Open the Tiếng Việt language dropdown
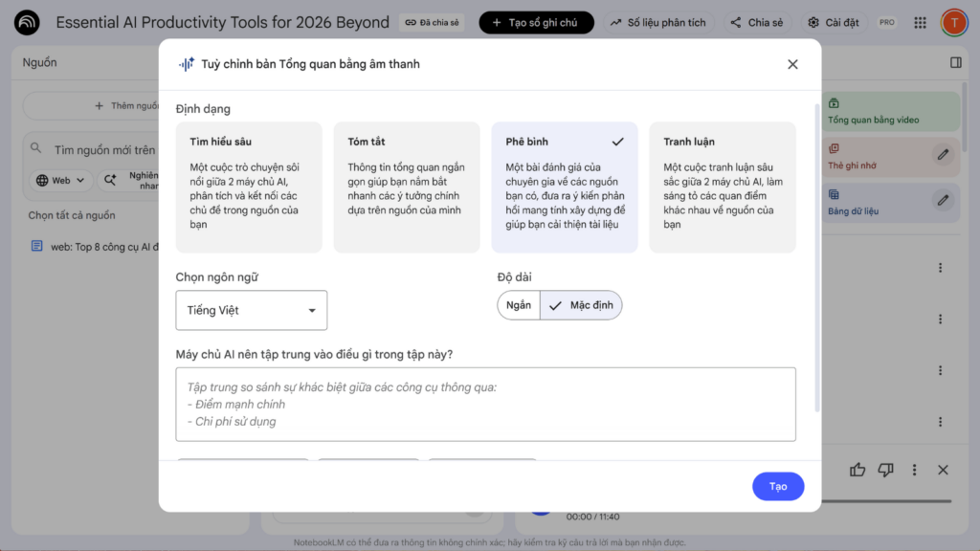Viewport: 980px width, 551px height. (x=252, y=311)
